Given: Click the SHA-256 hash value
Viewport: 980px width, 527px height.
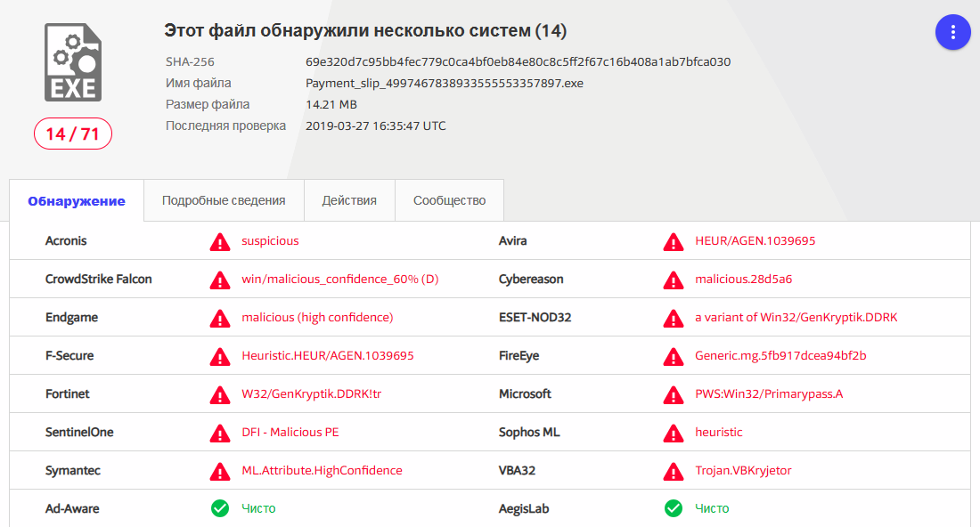Looking at the screenshot, I should point(518,62).
